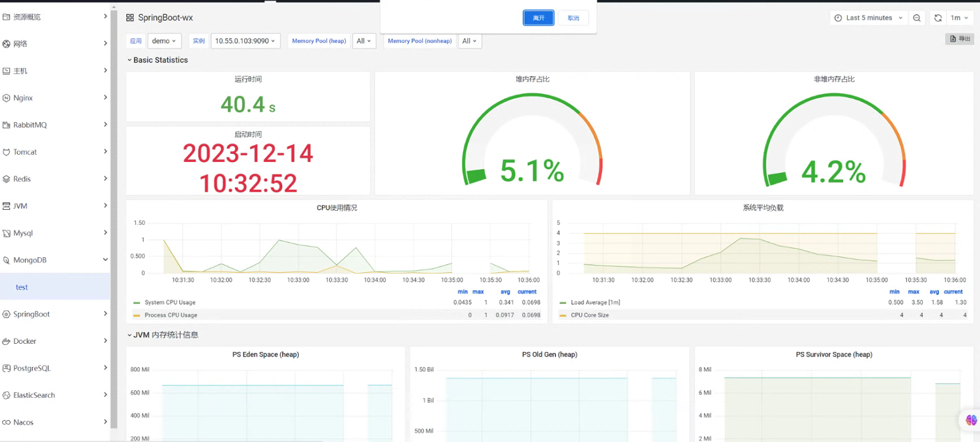This screenshot has height=442, width=980.
Task: Open the demo application dropdown
Action: tap(164, 41)
